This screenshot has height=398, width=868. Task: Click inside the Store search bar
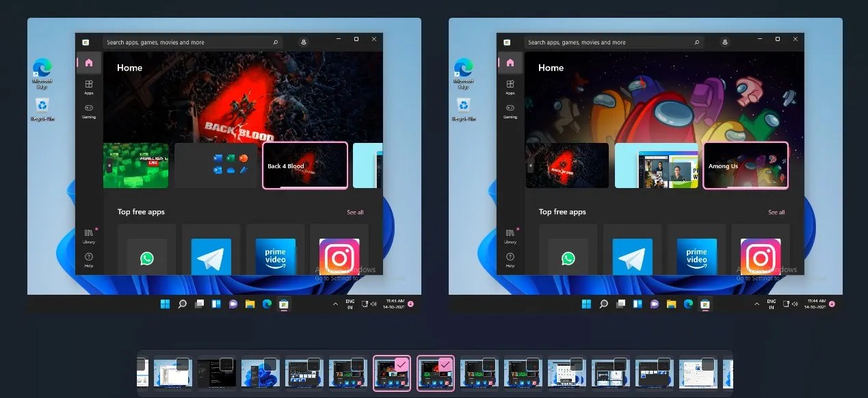192,42
